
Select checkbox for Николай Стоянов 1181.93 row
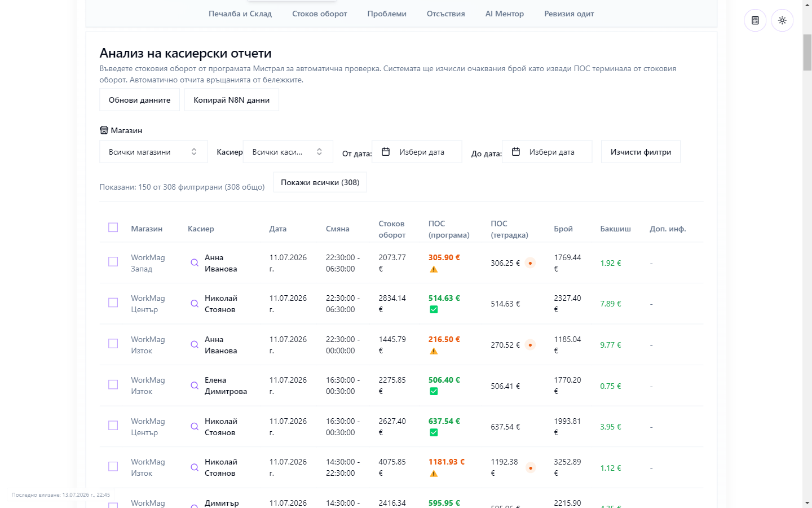(x=113, y=466)
